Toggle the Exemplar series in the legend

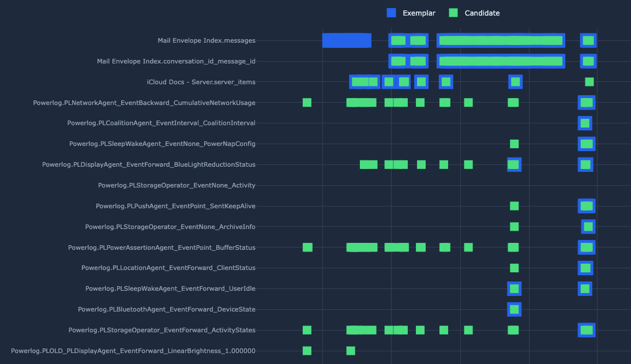(411, 13)
